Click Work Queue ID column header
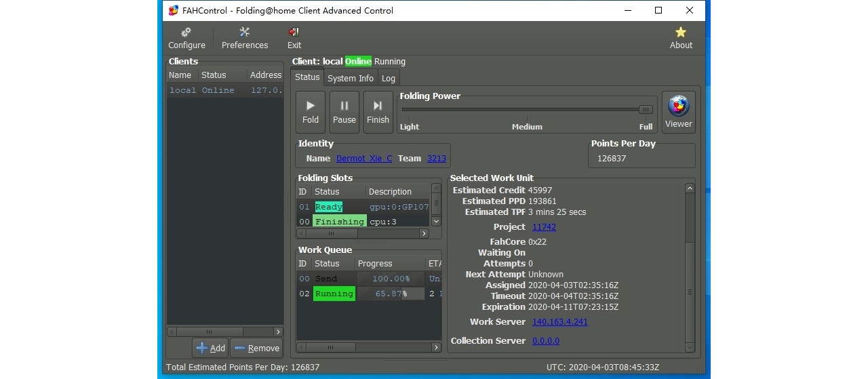The width and height of the screenshot is (868, 379). point(303,264)
